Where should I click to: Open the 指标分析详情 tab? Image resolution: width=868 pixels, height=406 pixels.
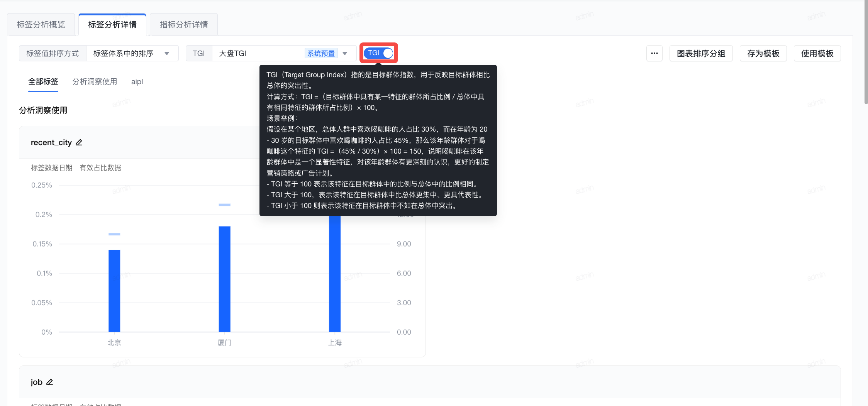(184, 25)
